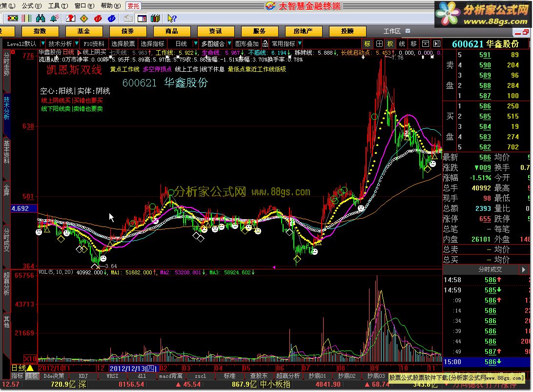Click the red circular info icon
The image size is (533, 392).
coord(98,19)
